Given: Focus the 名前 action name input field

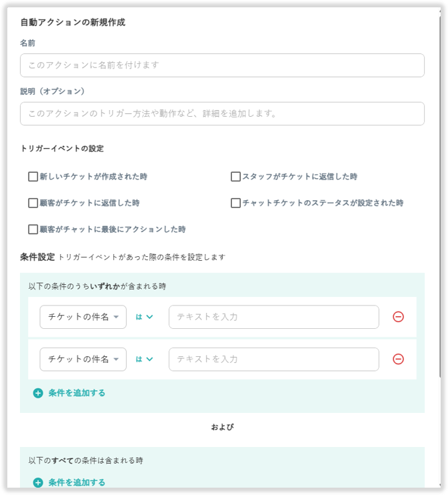Looking at the screenshot, I should (222, 65).
